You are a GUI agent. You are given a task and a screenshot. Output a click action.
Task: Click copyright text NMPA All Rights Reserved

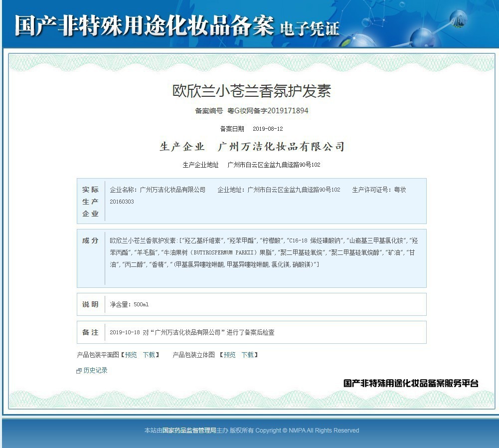[324, 431]
